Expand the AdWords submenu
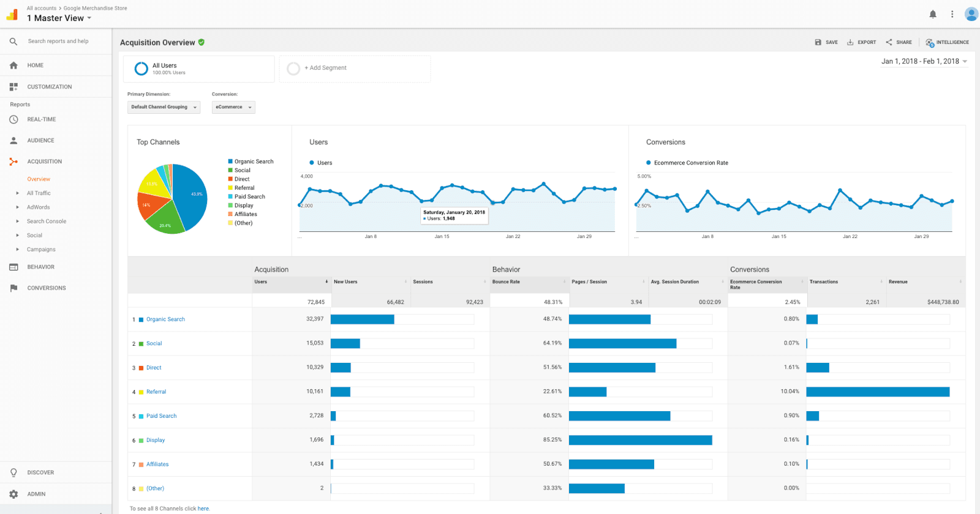Image resolution: width=980 pixels, height=514 pixels. click(17, 207)
